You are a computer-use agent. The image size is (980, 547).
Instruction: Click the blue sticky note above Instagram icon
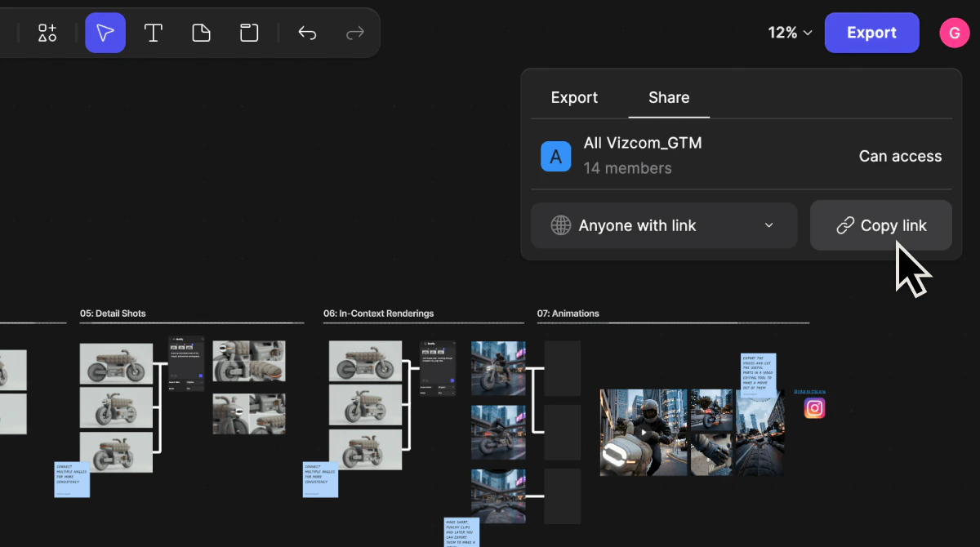click(x=759, y=375)
